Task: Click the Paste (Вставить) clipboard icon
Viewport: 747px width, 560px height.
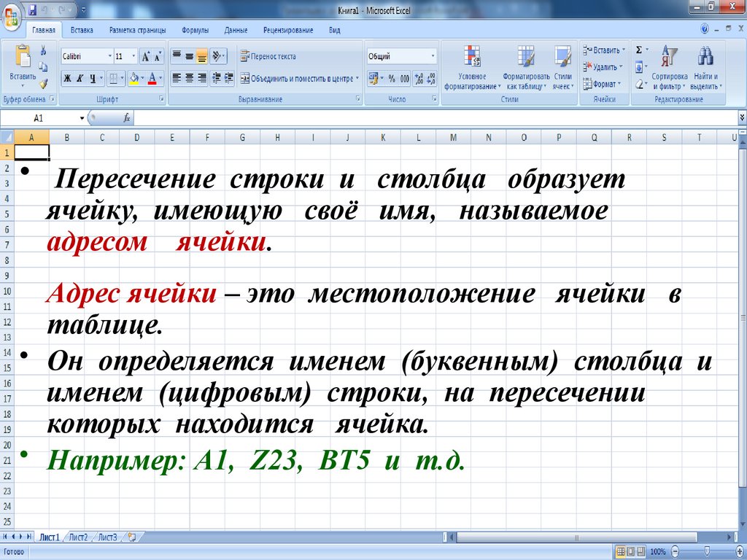Action: [23, 57]
